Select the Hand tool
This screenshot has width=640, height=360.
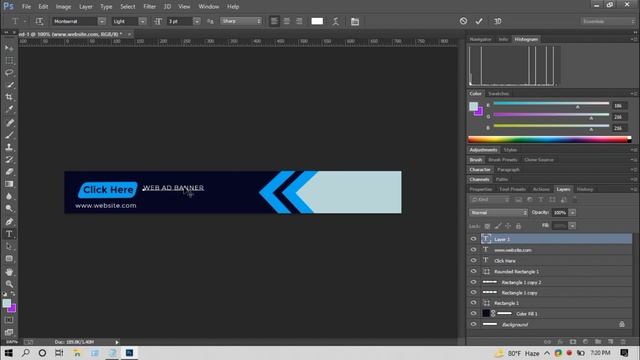9,272
